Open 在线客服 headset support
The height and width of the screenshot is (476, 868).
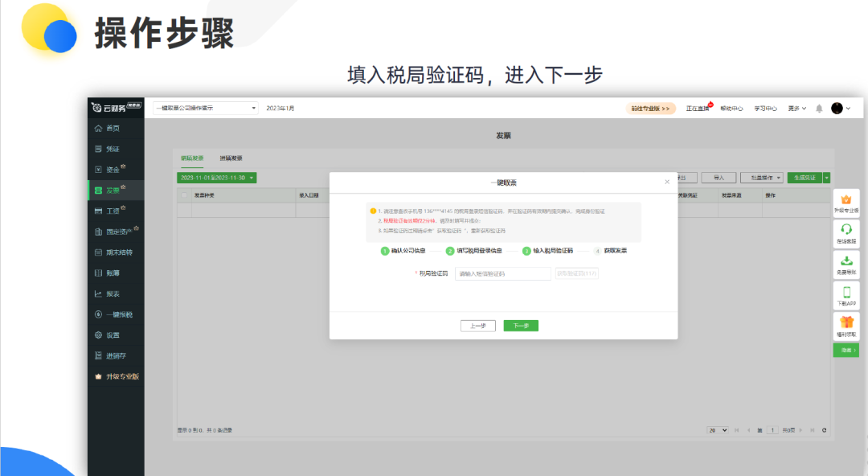[846, 234]
